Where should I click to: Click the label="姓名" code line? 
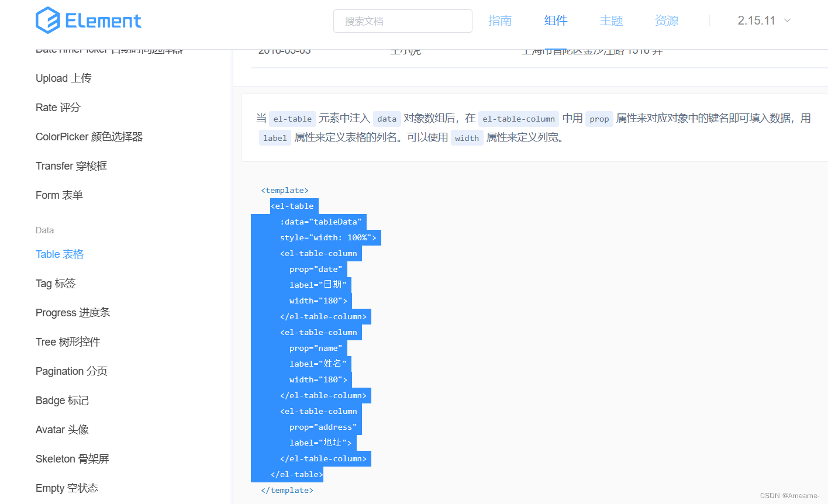(x=318, y=364)
